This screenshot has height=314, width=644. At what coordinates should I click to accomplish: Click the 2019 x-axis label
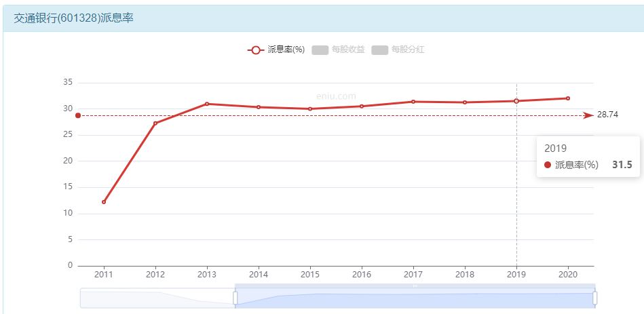(516, 275)
